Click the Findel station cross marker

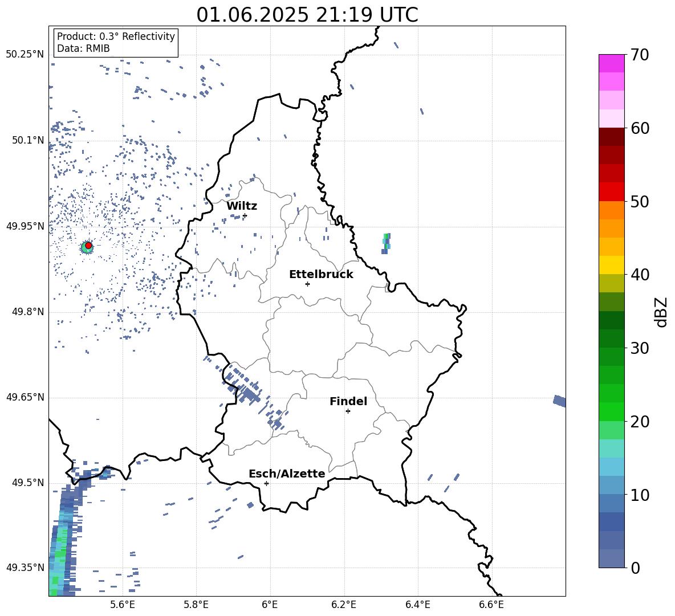(348, 411)
